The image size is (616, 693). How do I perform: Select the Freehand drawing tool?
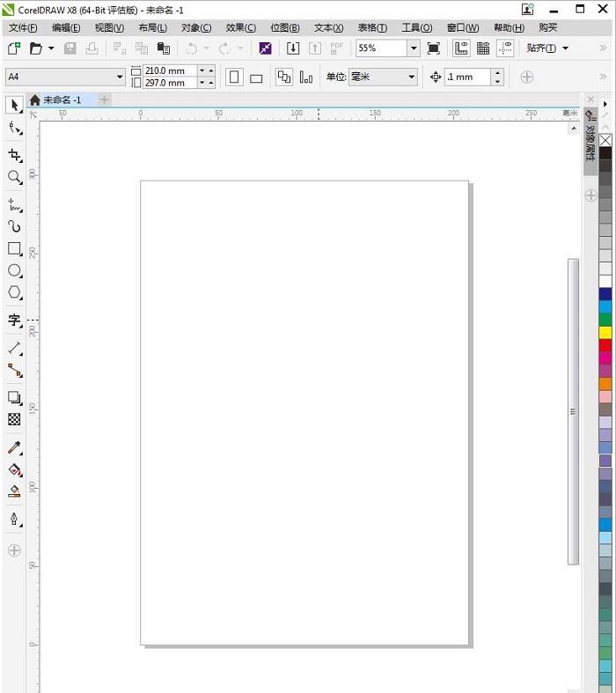15,204
